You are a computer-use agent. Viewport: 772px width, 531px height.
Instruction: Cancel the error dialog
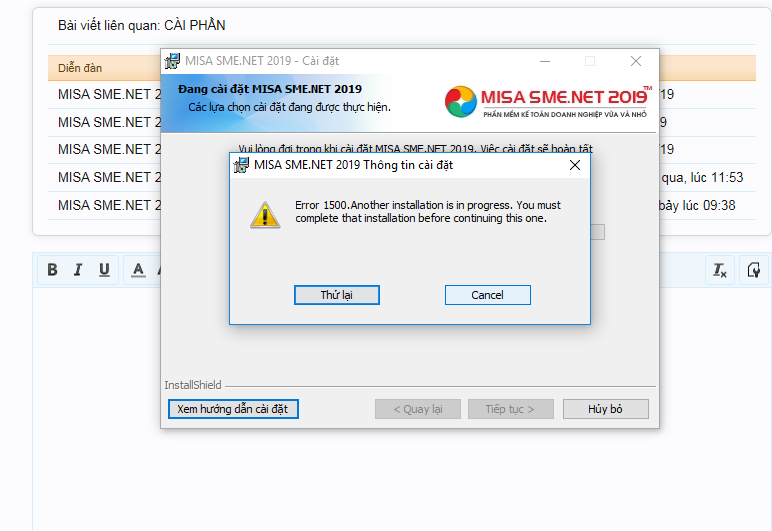pos(487,295)
